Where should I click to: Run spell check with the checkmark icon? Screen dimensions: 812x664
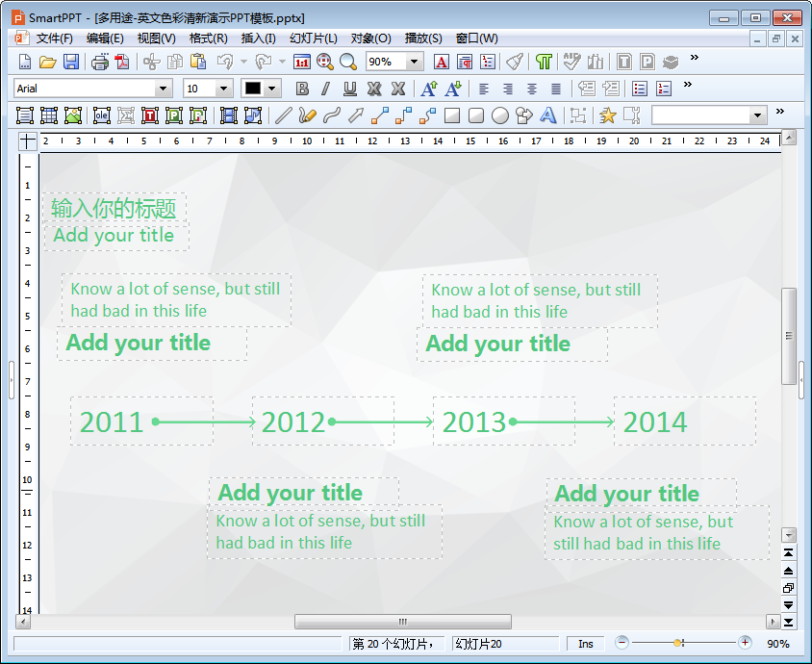click(571, 62)
